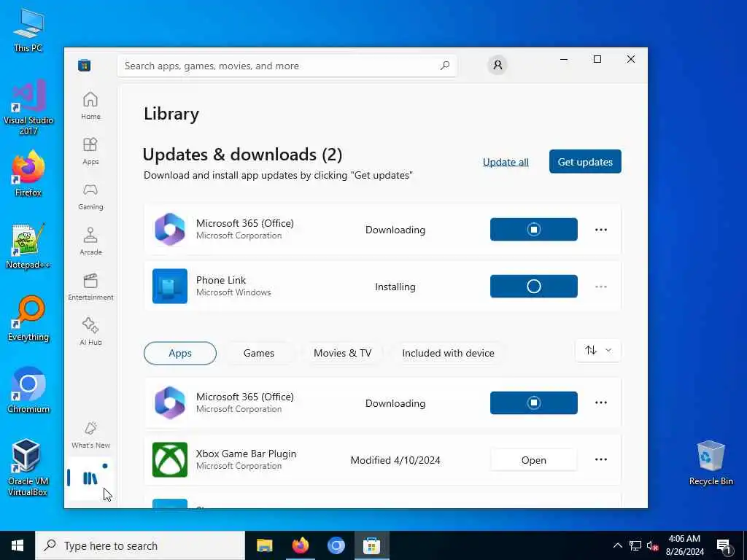Image resolution: width=747 pixels, height=560 pixels.
Task: Click the Windows Start button
Action: (18, 545)
